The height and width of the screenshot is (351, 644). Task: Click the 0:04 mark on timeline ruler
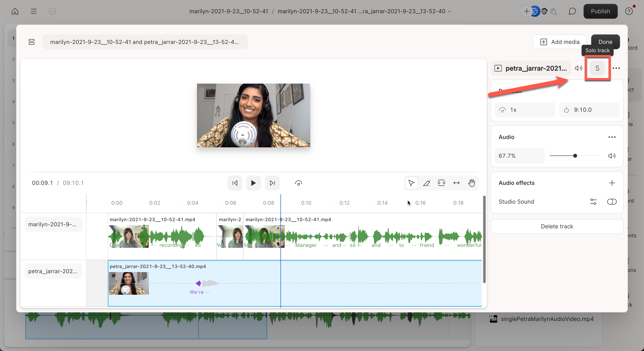pos(193,203)
